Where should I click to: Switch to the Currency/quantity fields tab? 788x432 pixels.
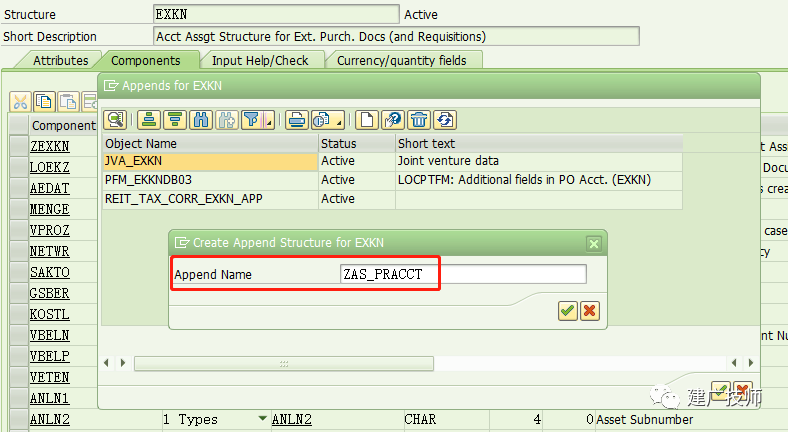tap(402, 60)
